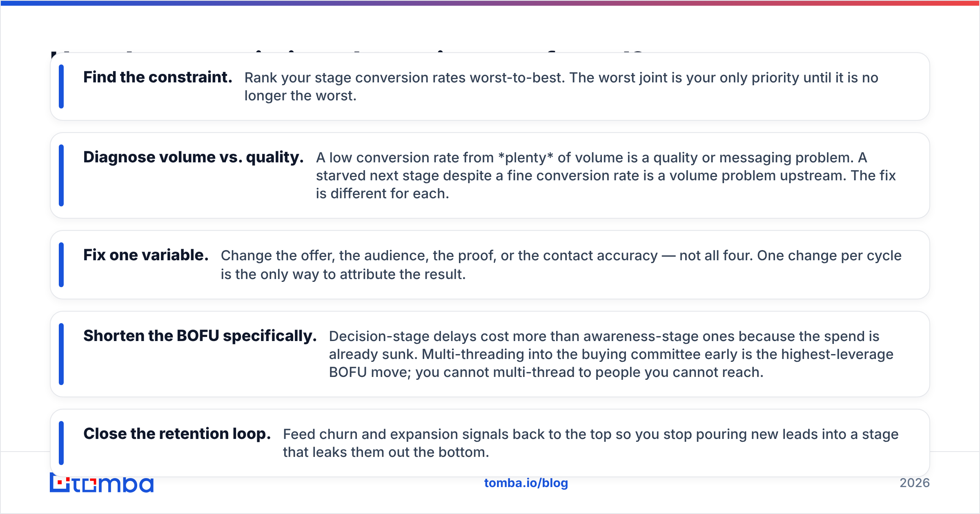Select the 'Find the constraint.' heading
This screenshot has width=980, height=514.
[158, 77]
